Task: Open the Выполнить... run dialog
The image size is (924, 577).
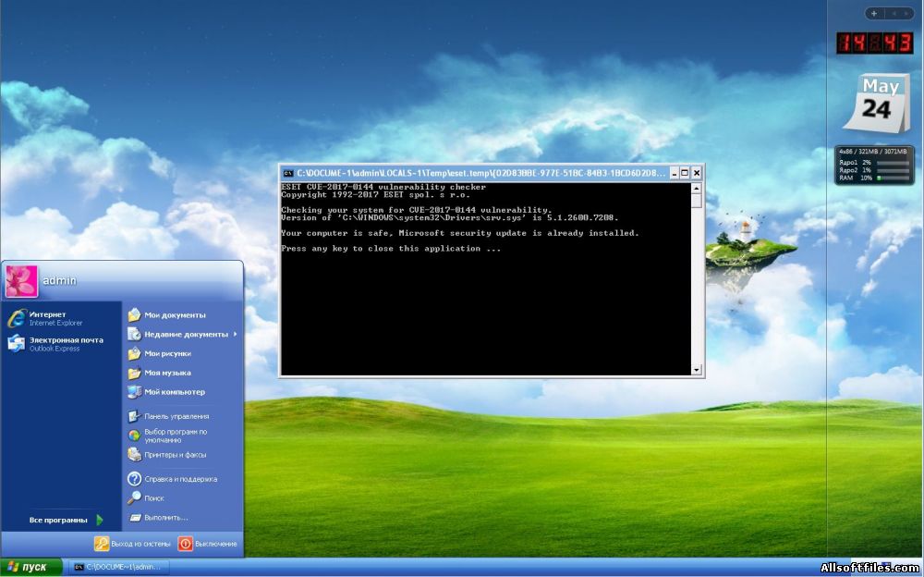Action: 165,517
